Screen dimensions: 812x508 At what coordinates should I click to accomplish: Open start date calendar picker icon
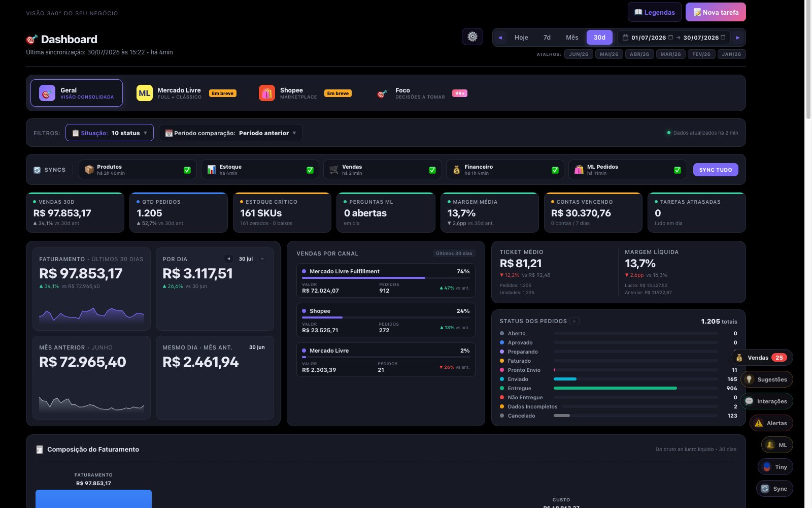point(670,38)
